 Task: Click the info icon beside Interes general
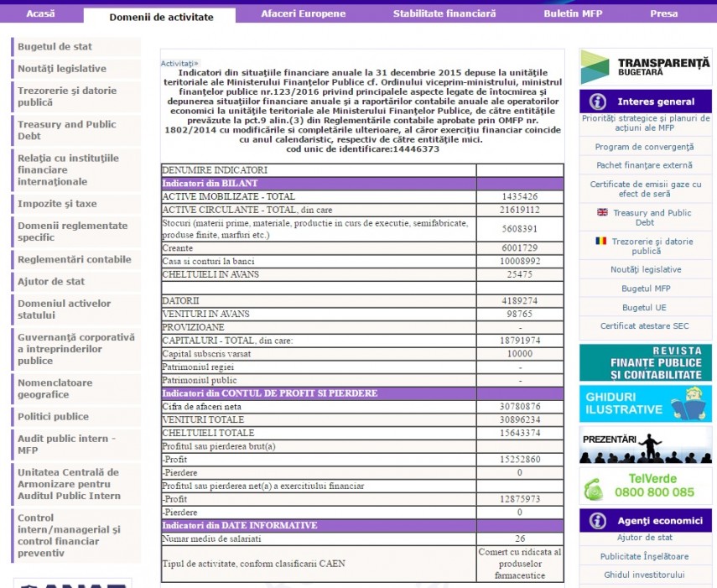pos(598,101)
